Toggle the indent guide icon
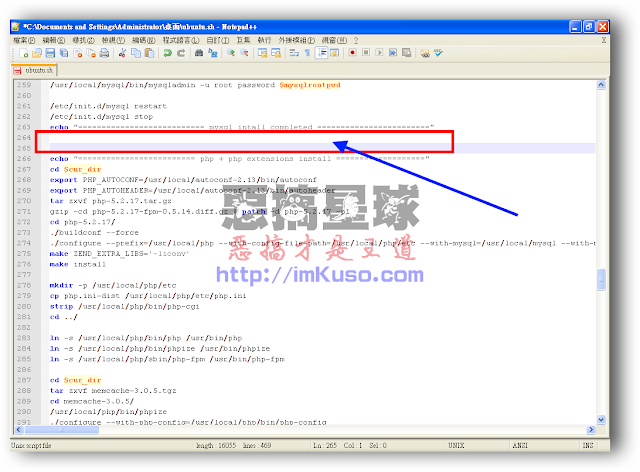 click(321, 53)
